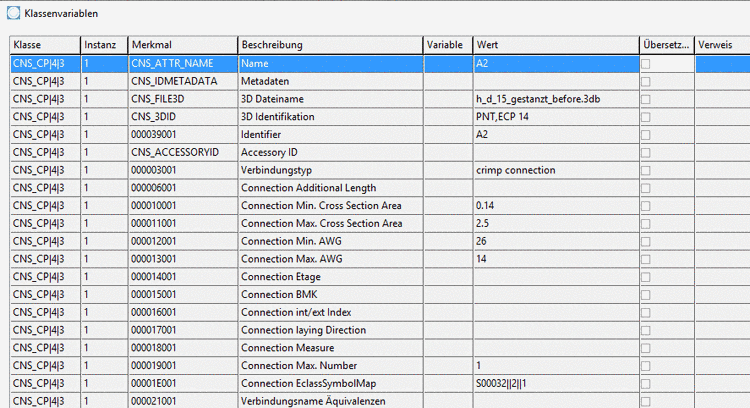This screenshot has width=750, height=408.
Task: Select the CNS_IDMETADATA cell
Action: 183,81
